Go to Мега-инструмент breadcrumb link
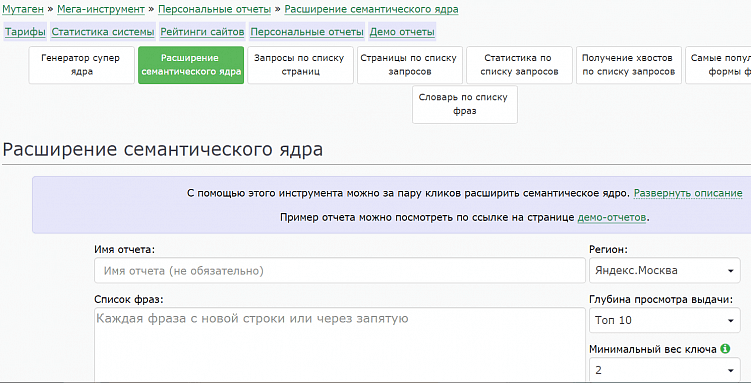This screenshot has height=383, width=751. [101, 9]
